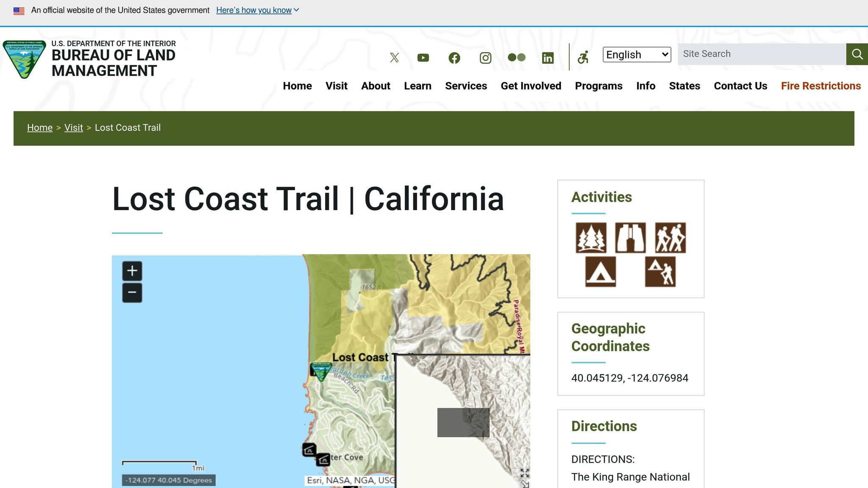The width and height of the screenshot is (868, 488).
Task: Open the BLM Flickr icon
Action: [517, 57]
